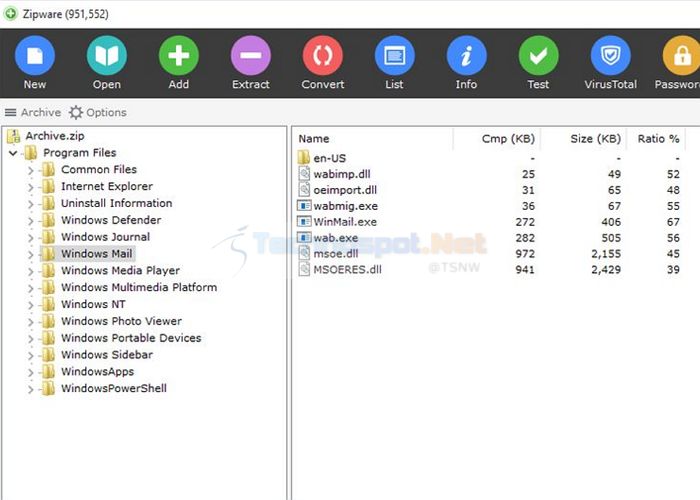Expand the Windows Multimedia Platform folder
The height and width of the screenshot is (500, 700).
tap(30, 288)
